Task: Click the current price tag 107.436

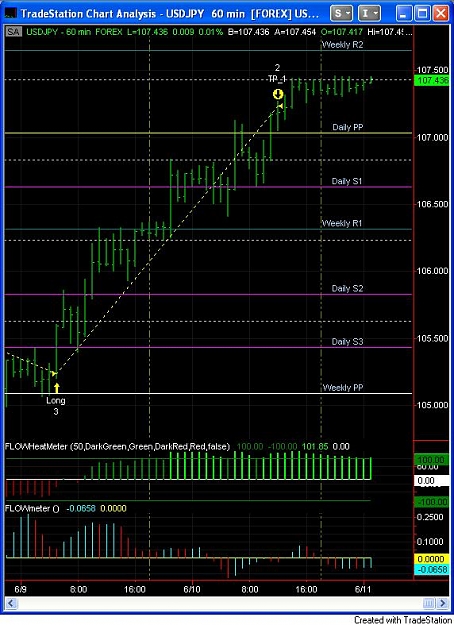Action: [x=433, y=81]
